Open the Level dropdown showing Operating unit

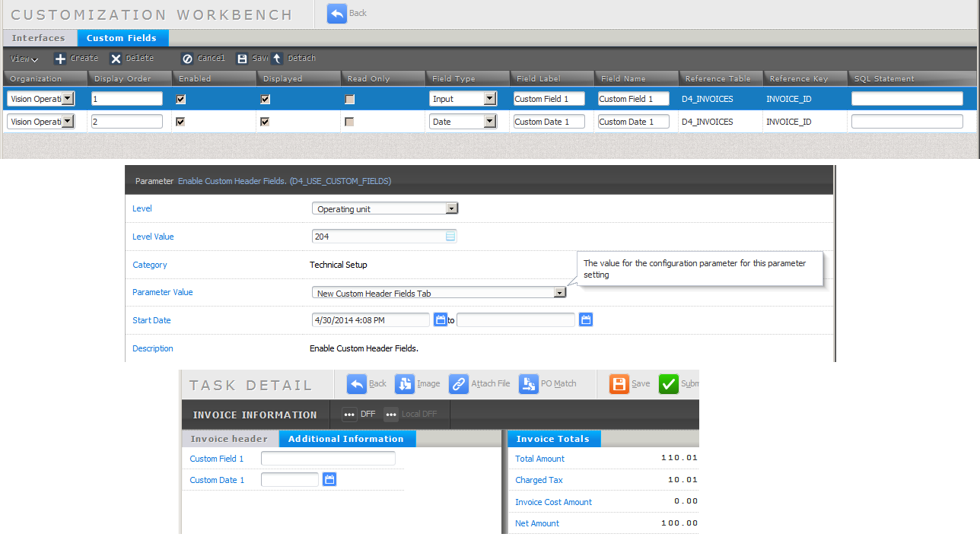pos(451,208)
